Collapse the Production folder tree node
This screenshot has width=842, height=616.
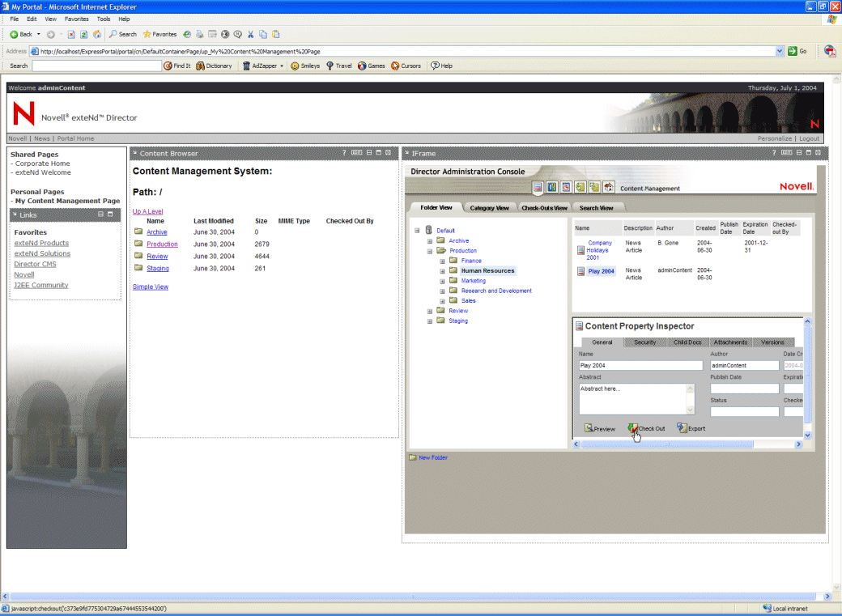[x=430, y=251]
